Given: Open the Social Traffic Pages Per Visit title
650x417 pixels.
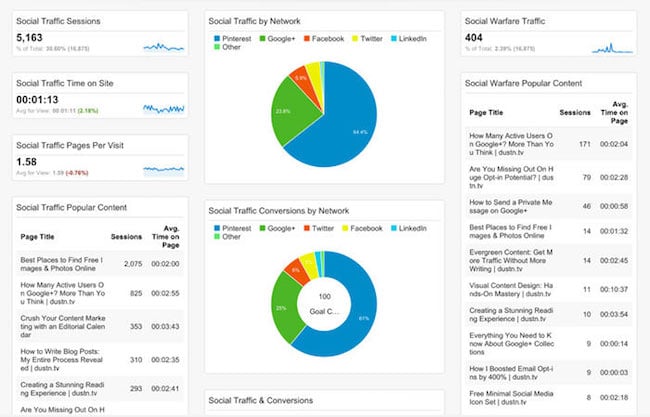Looking at the screenshot, I should 70,145.
